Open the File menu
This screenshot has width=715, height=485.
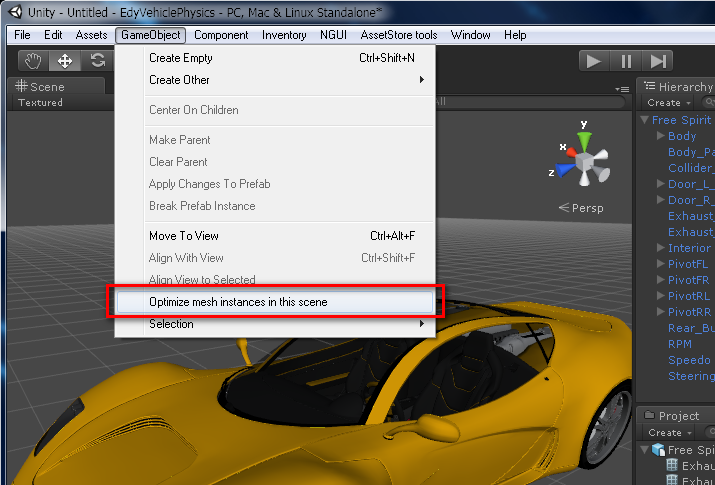click(x=22, y=35)
